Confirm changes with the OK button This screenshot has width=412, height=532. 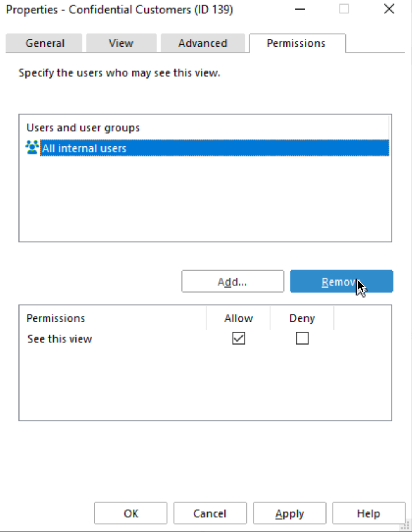131,513
